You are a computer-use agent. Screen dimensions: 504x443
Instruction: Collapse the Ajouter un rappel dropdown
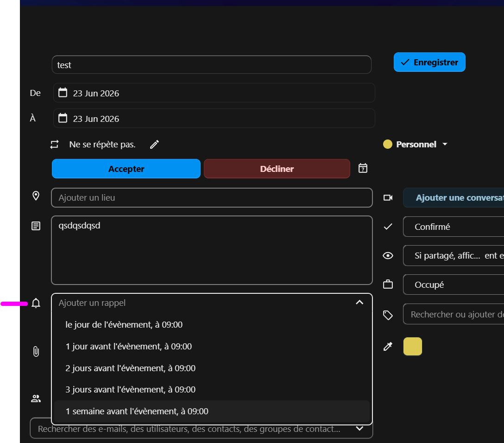coord(359,302)
